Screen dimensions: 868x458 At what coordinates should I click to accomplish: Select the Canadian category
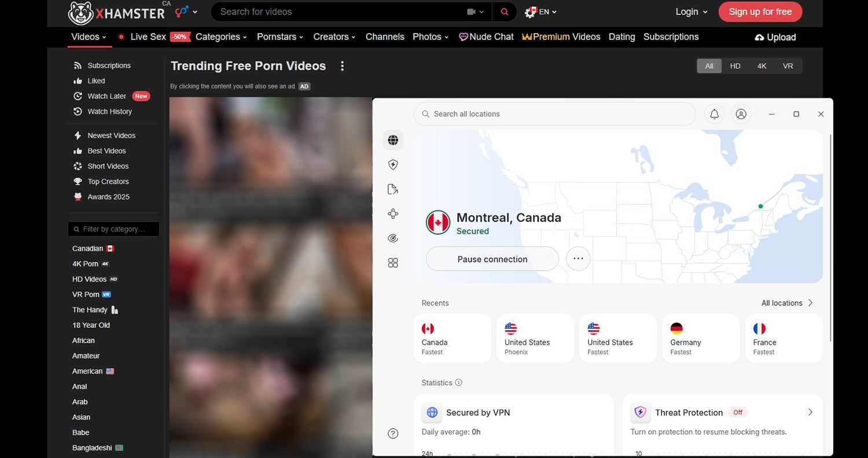tap(93, 249)
